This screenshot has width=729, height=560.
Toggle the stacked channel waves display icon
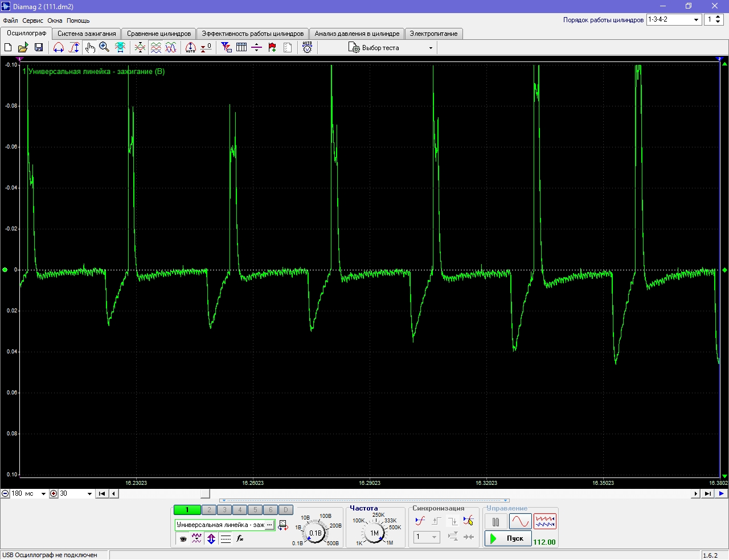point(155,47)
